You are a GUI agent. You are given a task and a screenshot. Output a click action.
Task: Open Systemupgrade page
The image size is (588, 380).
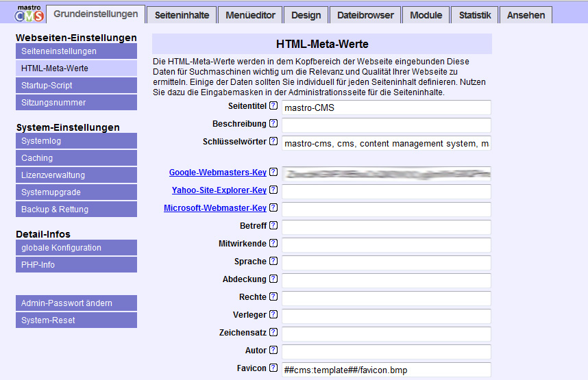point(76,192)
